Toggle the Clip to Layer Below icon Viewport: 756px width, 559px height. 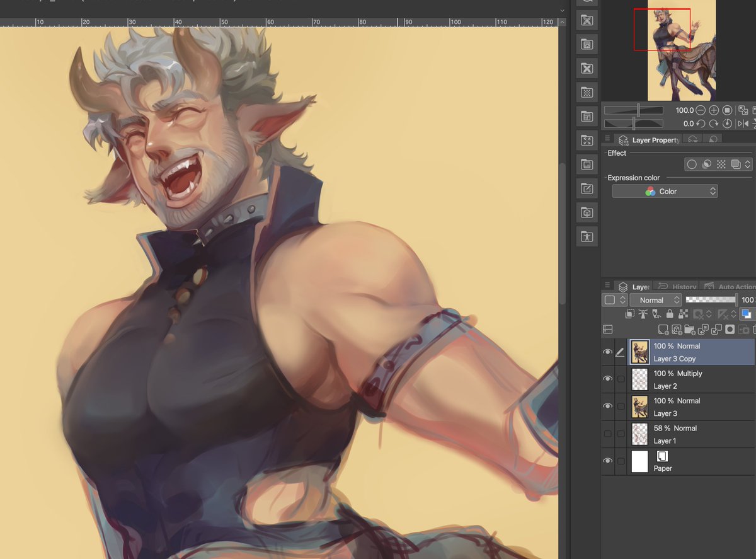pyautogui.click(x=630, y=314)
